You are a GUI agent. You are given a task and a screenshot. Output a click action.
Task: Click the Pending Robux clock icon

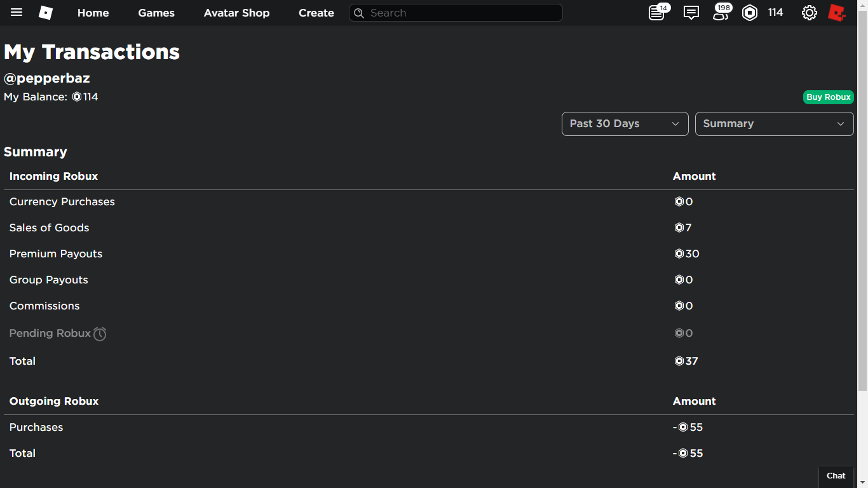tap(100, 334)
